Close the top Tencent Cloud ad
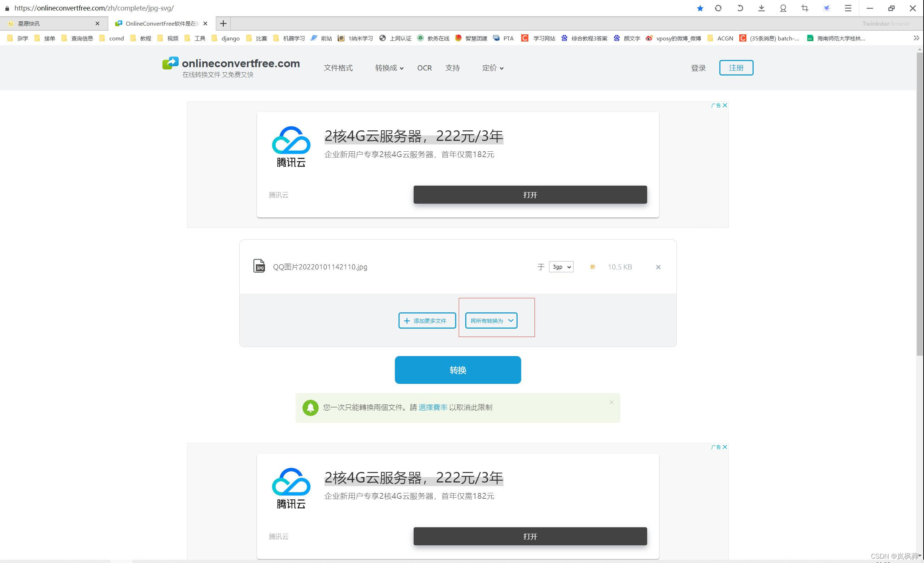The height and width of the screenshot is (563, 924). pos(725,105)
